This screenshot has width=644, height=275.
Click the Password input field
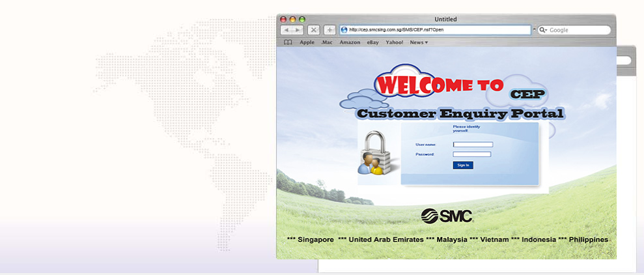pos(472,154)
